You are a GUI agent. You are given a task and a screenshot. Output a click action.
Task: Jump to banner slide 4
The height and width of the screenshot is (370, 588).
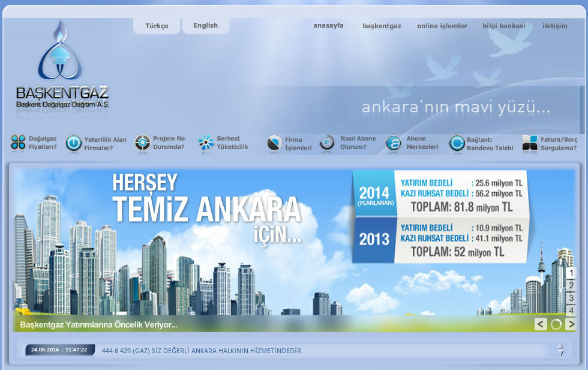pos(571,311)
